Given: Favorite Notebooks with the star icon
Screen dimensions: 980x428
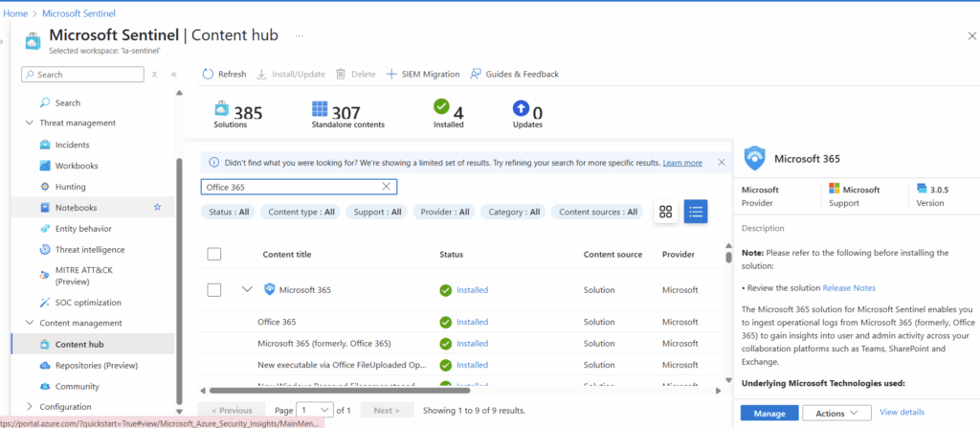Looking at the screenshot, I should point(158,207).
